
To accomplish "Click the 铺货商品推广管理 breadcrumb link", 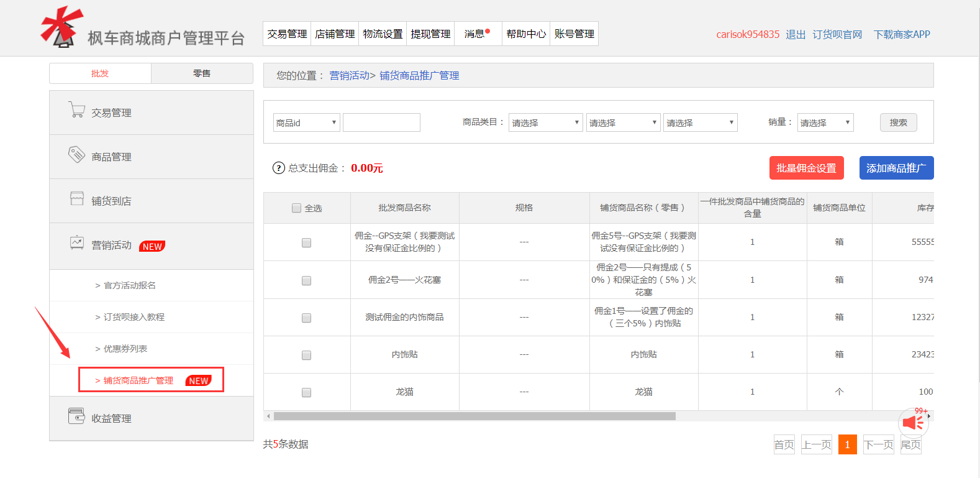I will 419,75.
